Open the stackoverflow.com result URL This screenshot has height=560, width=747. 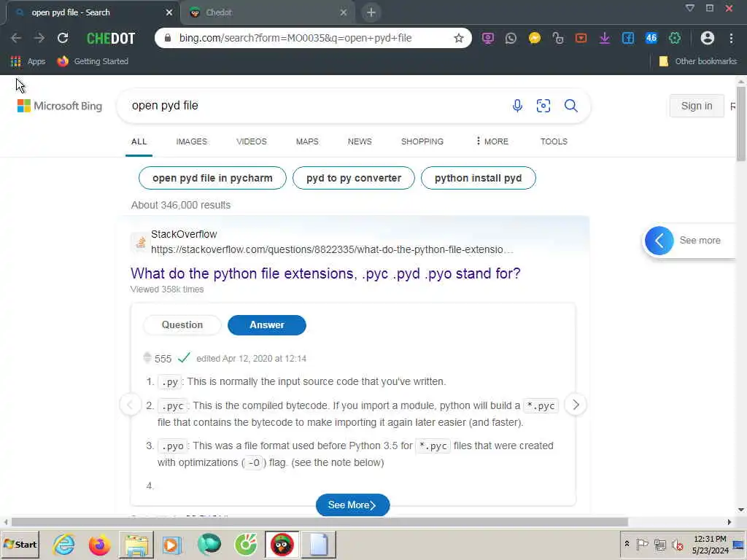[x=332, y=249]
